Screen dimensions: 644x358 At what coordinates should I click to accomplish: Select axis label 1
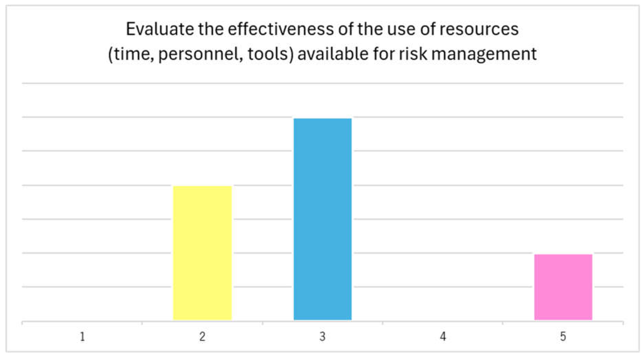click(82, 337)
